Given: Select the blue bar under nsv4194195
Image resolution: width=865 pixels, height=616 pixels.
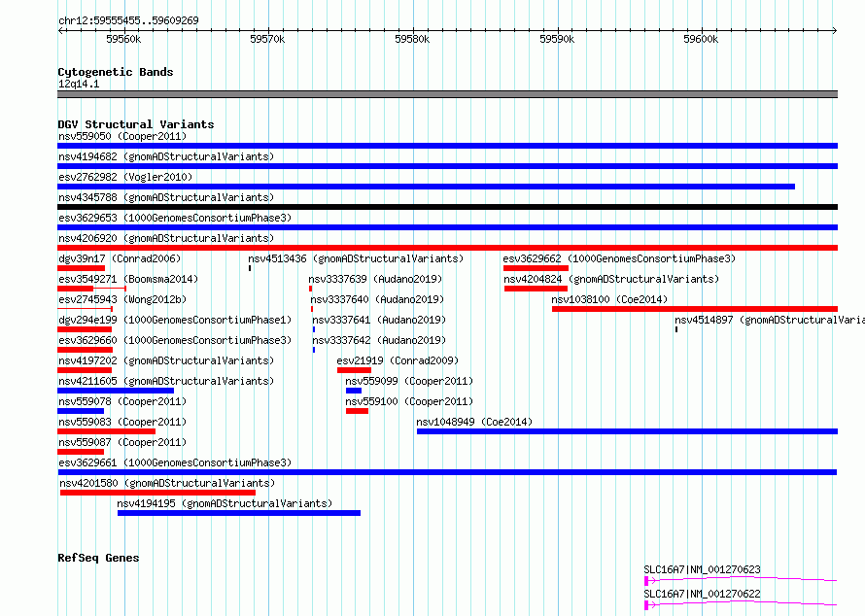Looking at the screenshot, I should tap(239, 513).
